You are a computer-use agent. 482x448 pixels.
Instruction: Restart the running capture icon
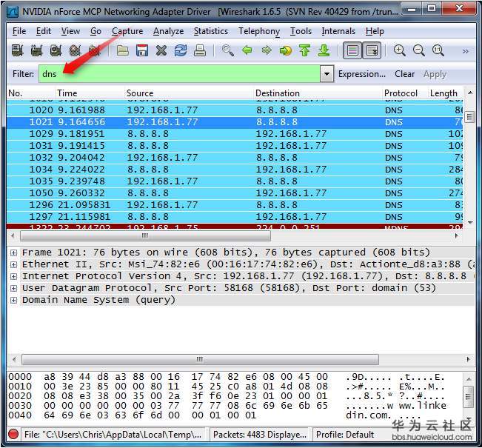[94, 50]
